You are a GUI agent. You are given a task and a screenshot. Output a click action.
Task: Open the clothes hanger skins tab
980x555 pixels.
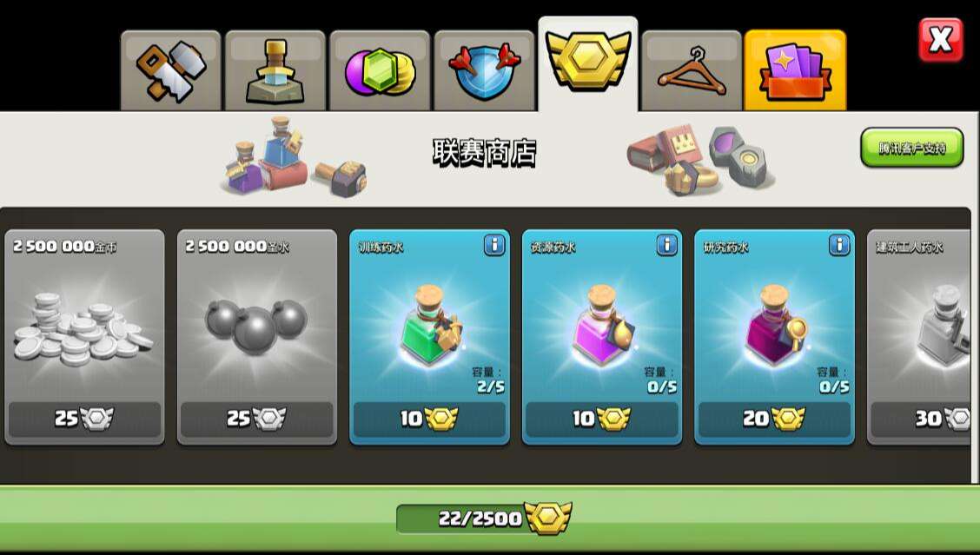coord(692,70)
